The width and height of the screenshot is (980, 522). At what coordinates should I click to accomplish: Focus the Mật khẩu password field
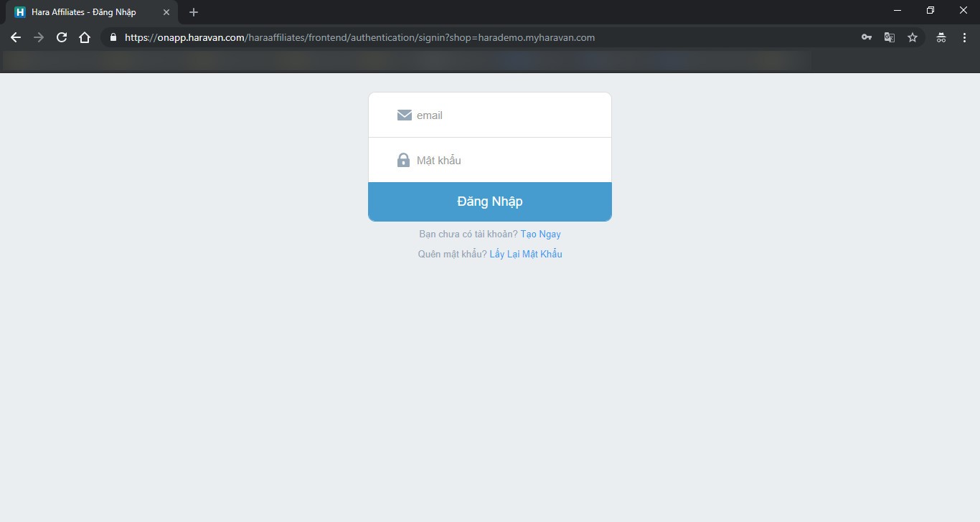(490, 160)
